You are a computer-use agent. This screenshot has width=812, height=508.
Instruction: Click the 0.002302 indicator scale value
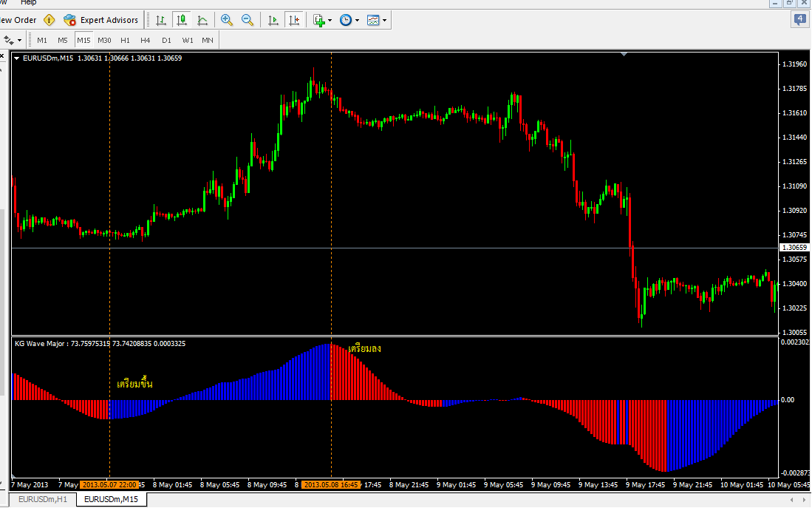[795, 342]
